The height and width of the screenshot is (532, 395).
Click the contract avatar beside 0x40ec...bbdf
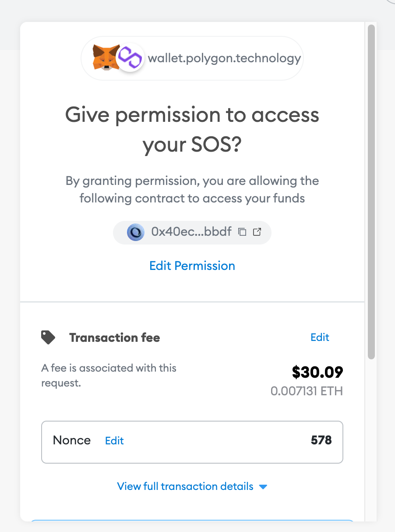(136, 232)
